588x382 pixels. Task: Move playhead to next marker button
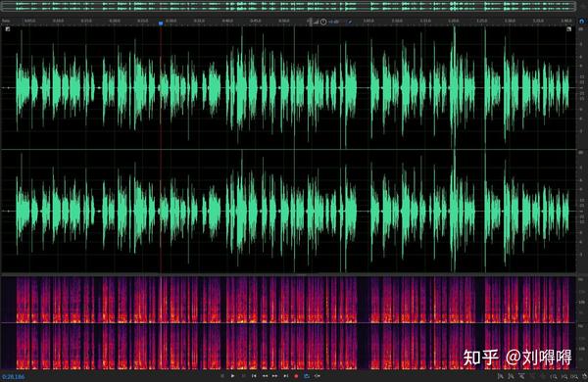[x=286, y=376]
